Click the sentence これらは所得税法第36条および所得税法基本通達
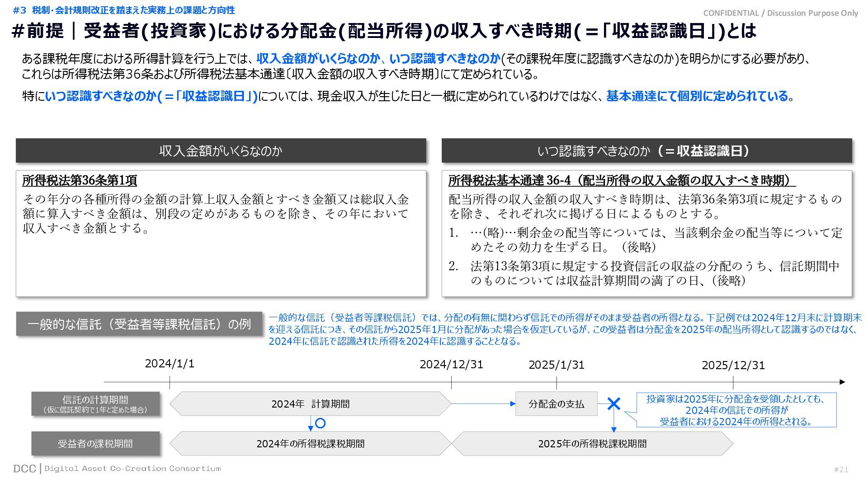 [280, 74]
